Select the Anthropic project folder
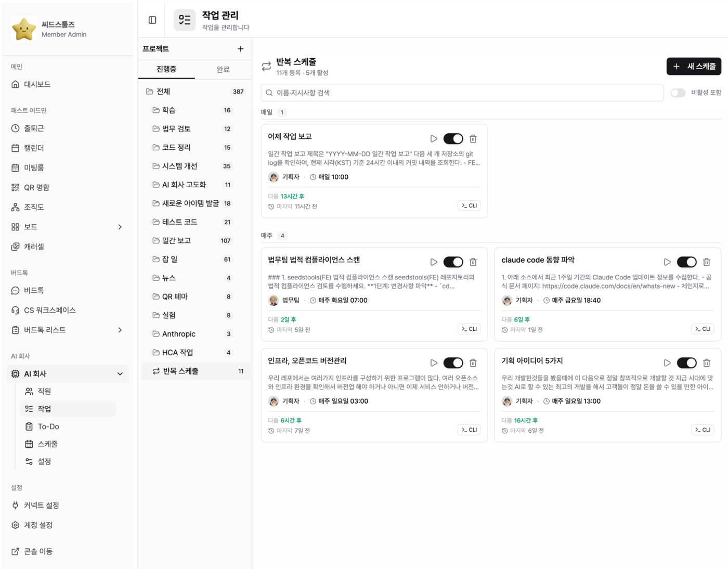Viewport: 728px width, 569px height. (x=195, y=334)
